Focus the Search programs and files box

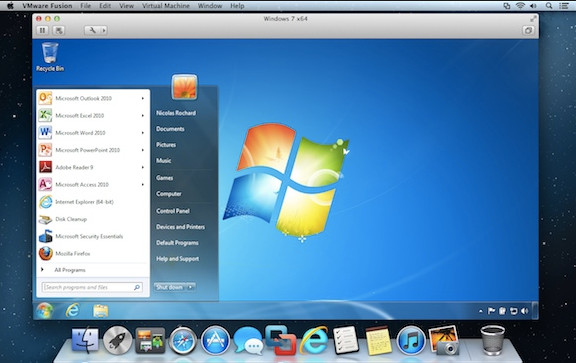click(92, 287)
